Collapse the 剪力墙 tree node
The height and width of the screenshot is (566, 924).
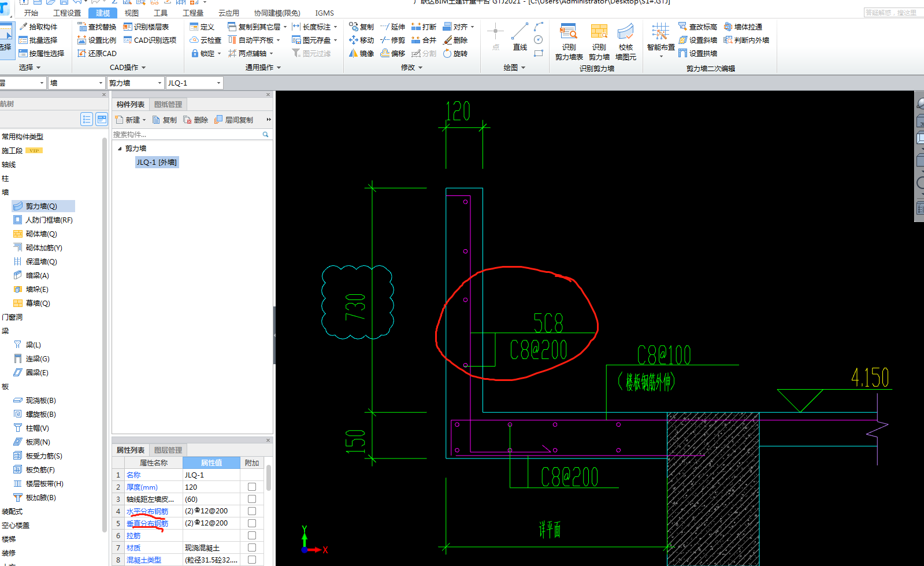click(120, 149)
